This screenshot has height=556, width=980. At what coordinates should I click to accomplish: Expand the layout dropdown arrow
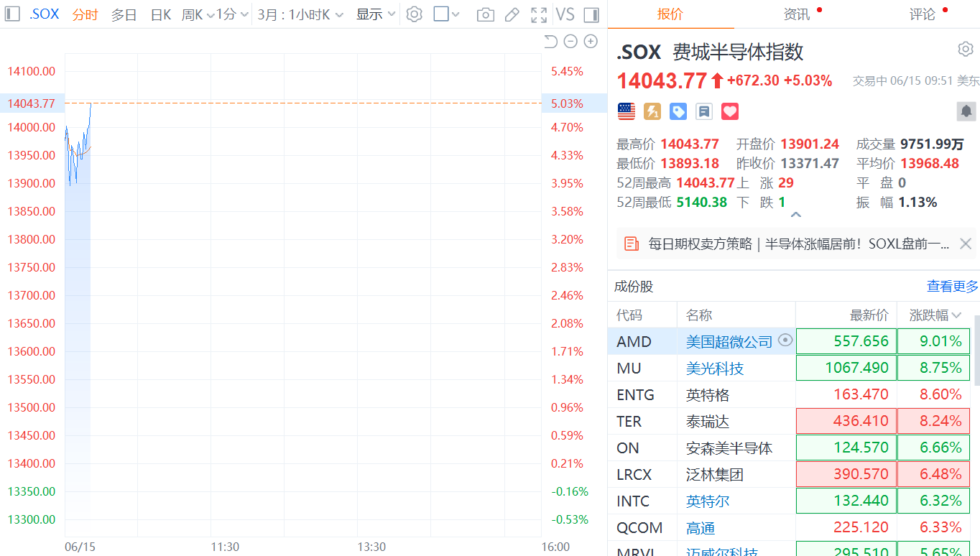(456, 14)
